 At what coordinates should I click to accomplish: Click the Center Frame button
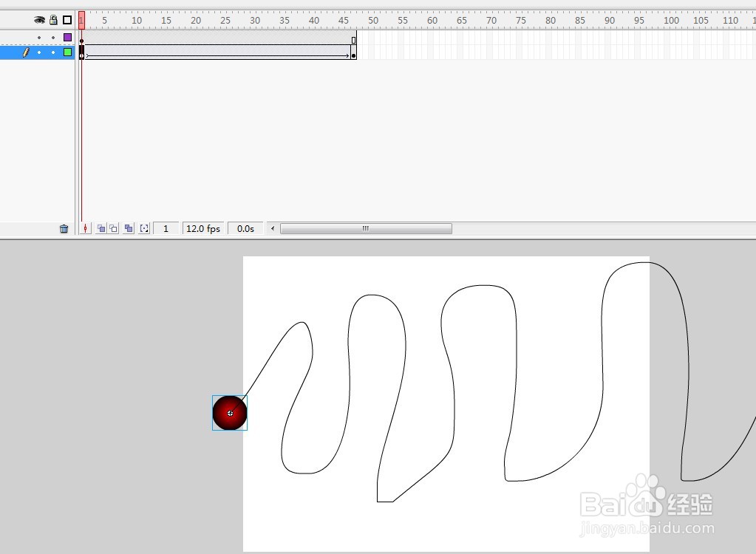tap(85, 228)
